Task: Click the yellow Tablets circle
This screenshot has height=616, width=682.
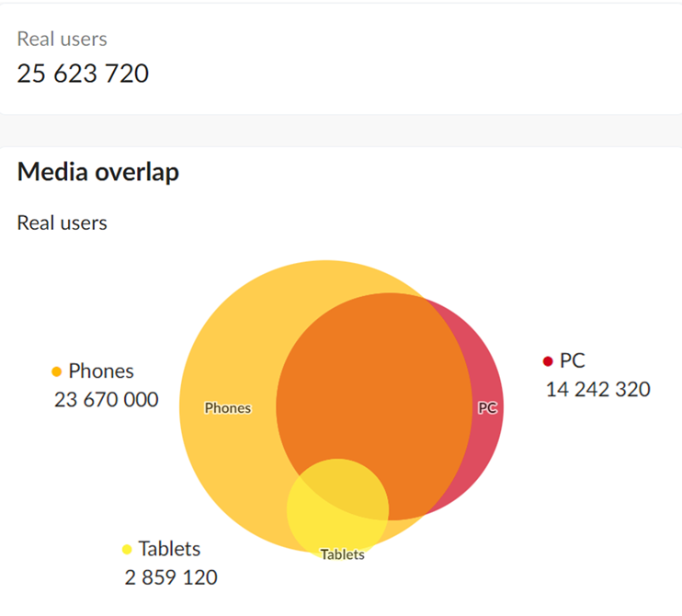Action: (x=337, y=510)
